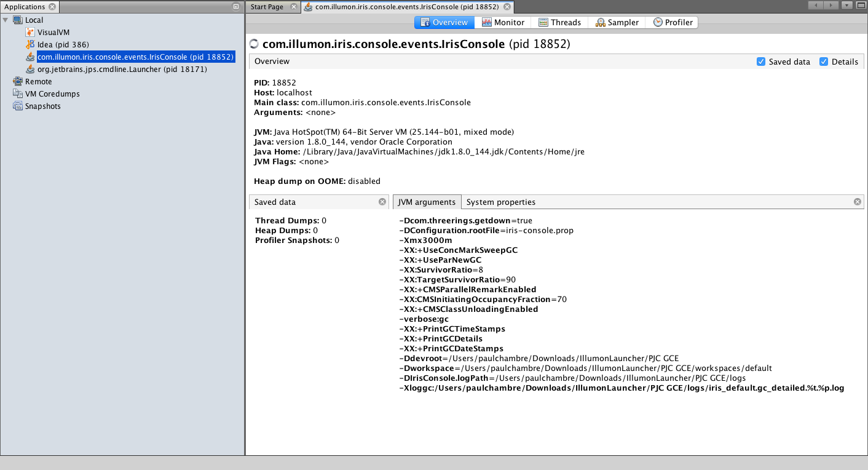Click the Overview section header

pyautogui.click(x=272, y=62)
